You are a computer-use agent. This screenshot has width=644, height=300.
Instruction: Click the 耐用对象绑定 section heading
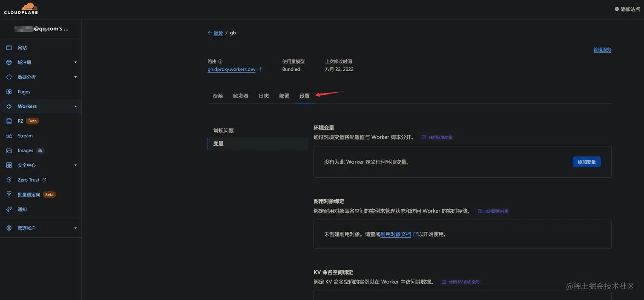tap(329, 201)
